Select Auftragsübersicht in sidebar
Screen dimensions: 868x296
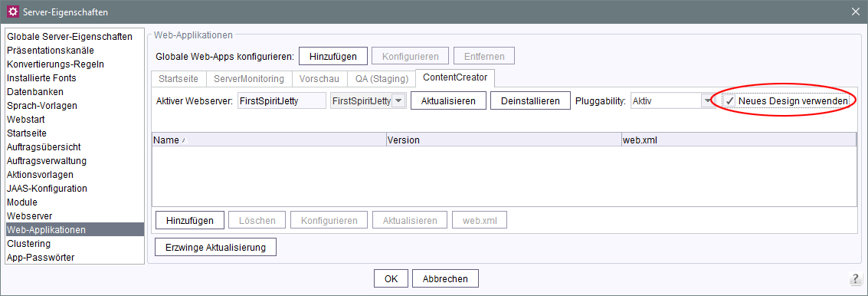point(75,147)
